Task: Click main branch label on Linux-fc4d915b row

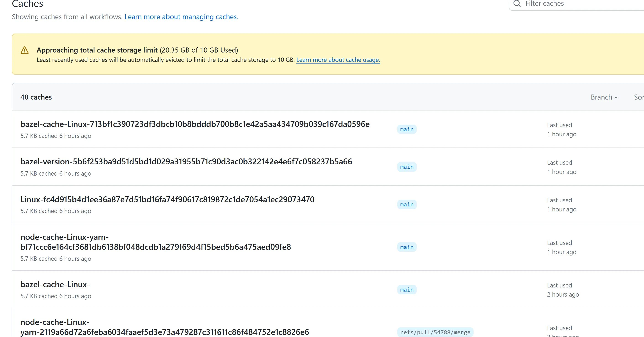Action: [x=406, y=204]
